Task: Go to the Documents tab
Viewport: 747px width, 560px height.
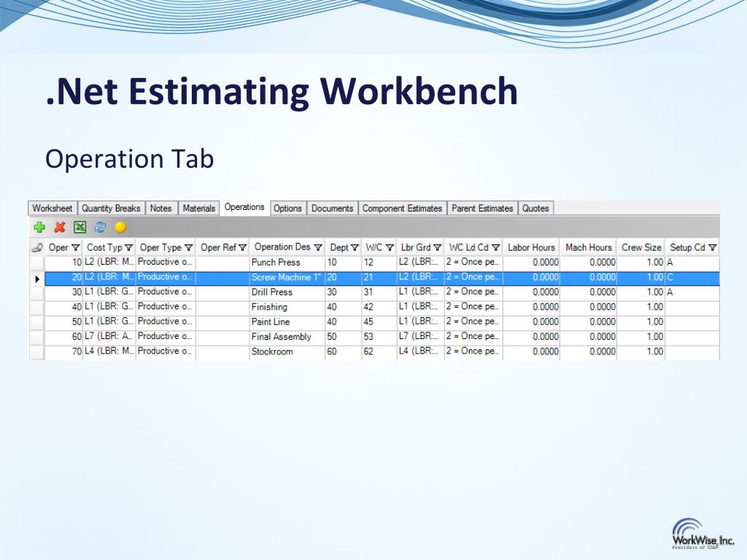Action: tap(332, 208)
